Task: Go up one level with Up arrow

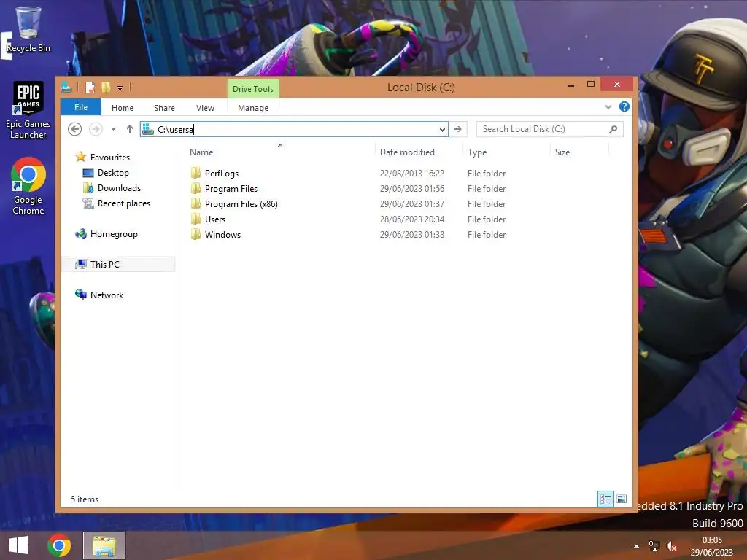Action: 130,129
